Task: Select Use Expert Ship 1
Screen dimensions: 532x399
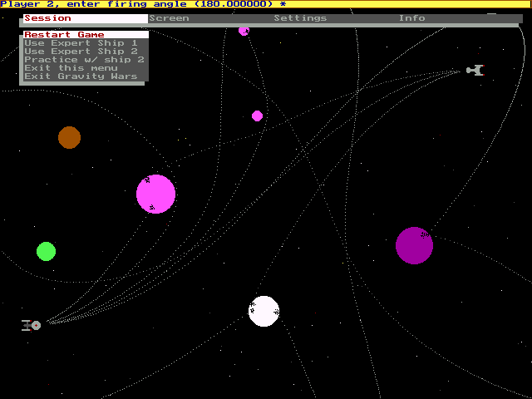Action: 86,43
